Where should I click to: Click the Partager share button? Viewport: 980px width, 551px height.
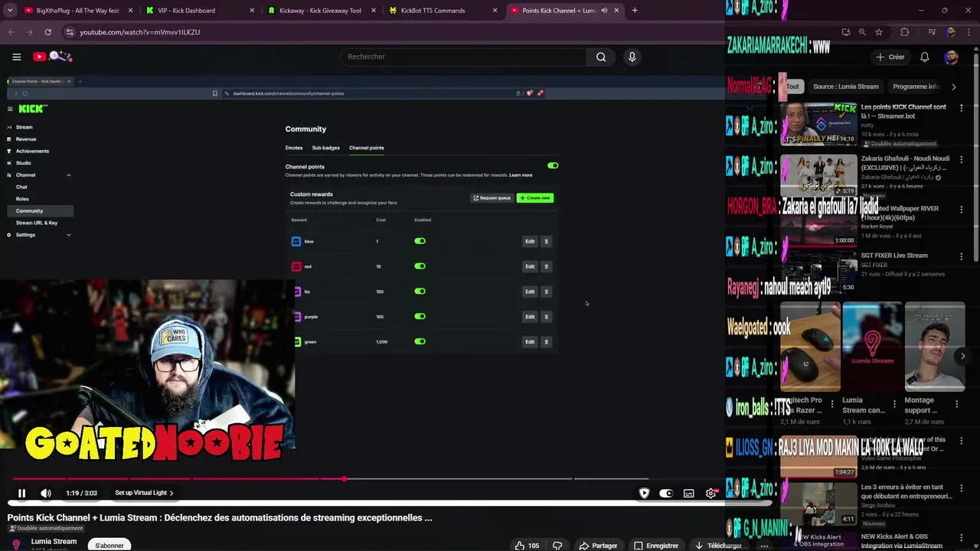click(x=598, y=546)
